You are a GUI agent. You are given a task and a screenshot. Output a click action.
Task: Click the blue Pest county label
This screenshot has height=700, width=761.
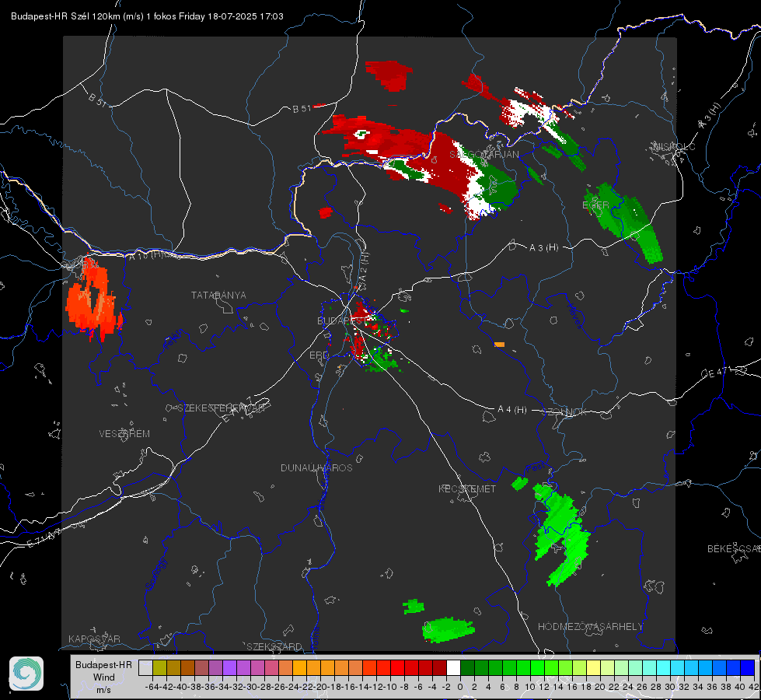point(536,468)
